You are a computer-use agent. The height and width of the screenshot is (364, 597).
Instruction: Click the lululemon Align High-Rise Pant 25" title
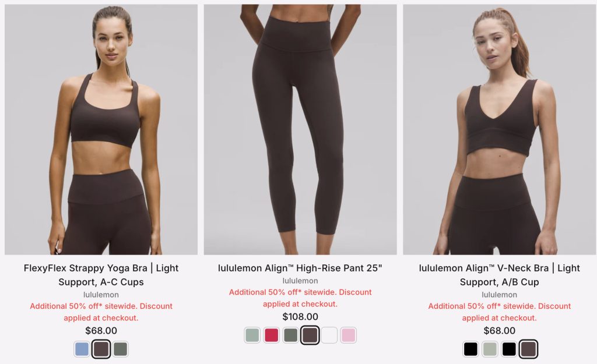[300, 268]
